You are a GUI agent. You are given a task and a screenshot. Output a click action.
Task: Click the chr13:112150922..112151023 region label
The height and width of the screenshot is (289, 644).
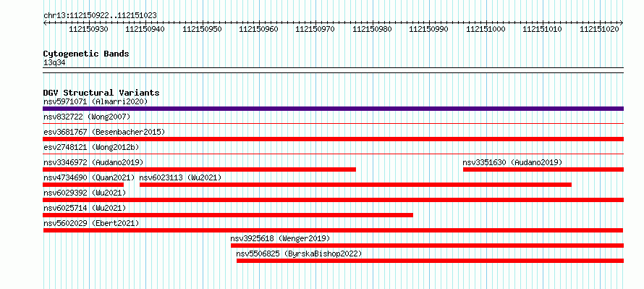point(100,15)
